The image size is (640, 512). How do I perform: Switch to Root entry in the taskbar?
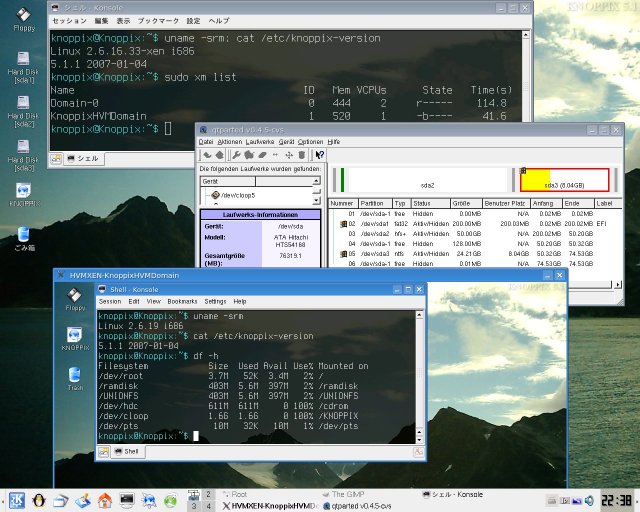pyautogui.click(x=234, y=494)
